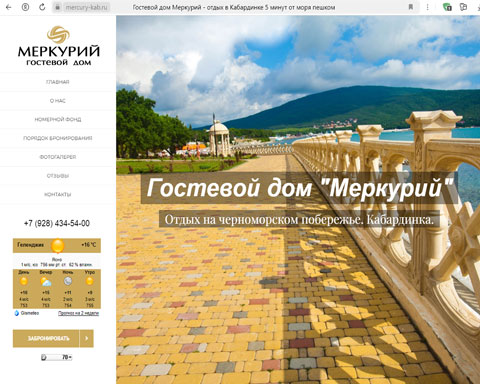Click the large sun icon in weather header
480x384 pixels.
pos(58,246)
